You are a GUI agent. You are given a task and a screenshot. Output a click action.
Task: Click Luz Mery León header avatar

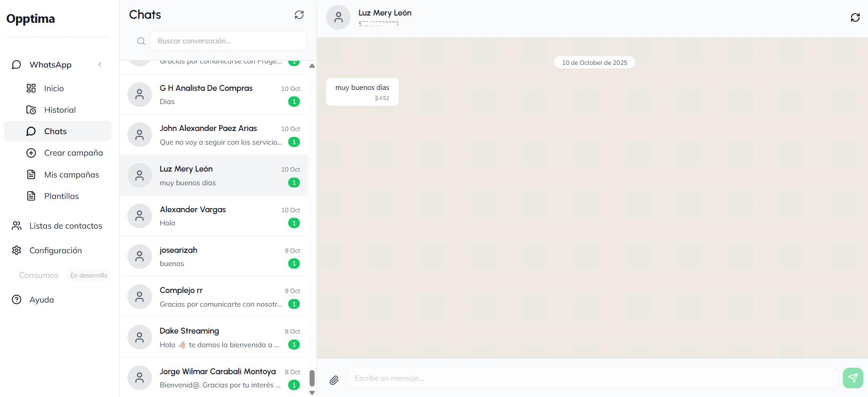click(338, 18)
